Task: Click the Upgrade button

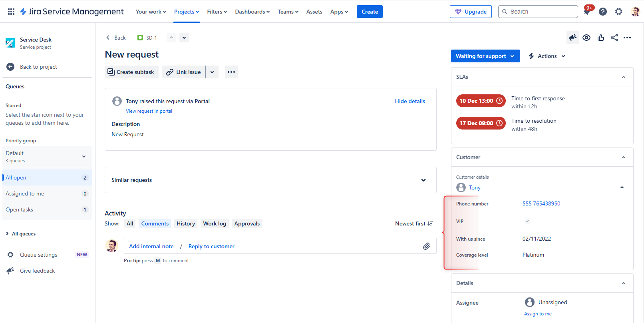Action: pos(471,12)
